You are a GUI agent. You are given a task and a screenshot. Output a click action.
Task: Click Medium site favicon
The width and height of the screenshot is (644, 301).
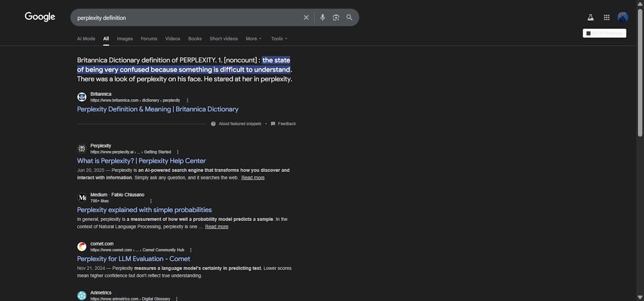point(82,198)
